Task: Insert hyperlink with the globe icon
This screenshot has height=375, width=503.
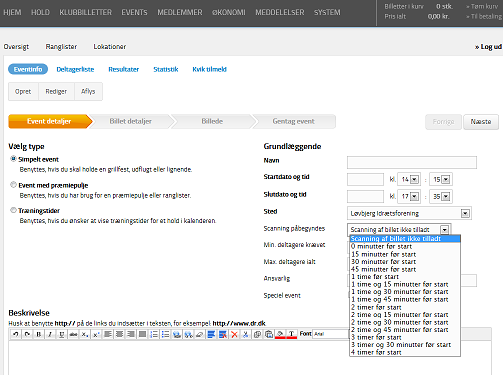Action: (177, 334)
